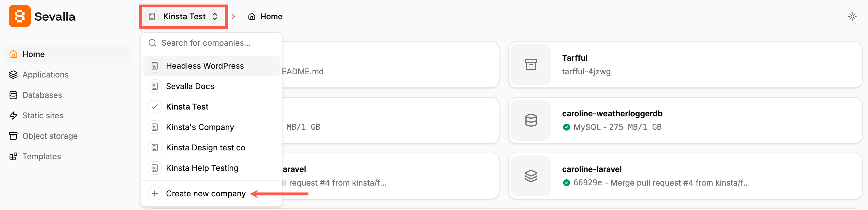Open the Tarfful object storage card
The width and height of the screenshot is (868, 210).
[685, 65]
